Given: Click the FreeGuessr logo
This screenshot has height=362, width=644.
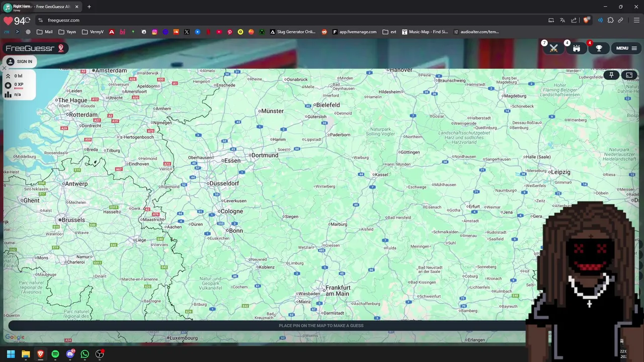Looking at the screenshot, I should point(35,48).
